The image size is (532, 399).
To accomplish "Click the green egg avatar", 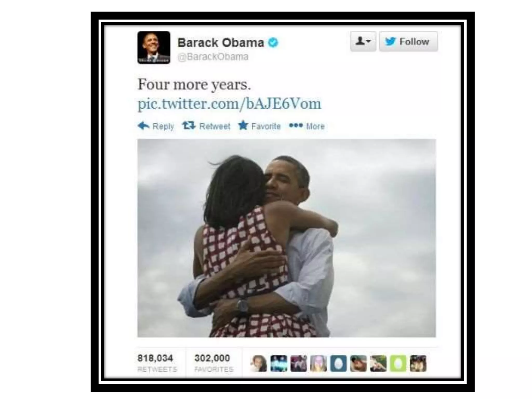I will pyautogui.click(x=398, y=363).
